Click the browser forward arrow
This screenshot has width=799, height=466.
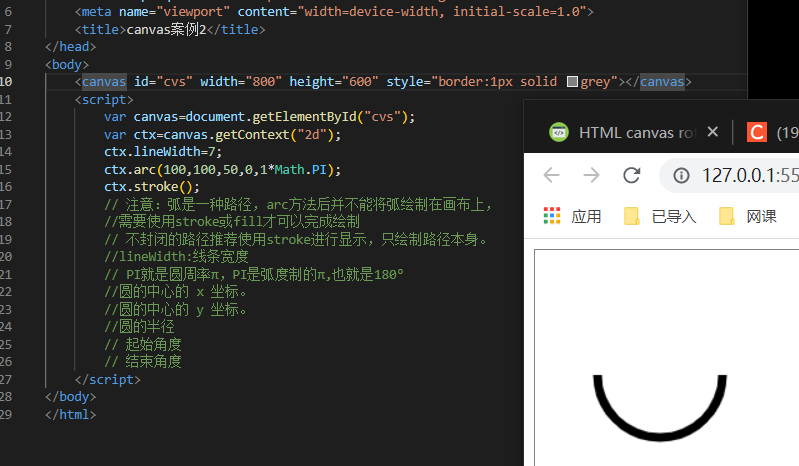tap(591, 175)
